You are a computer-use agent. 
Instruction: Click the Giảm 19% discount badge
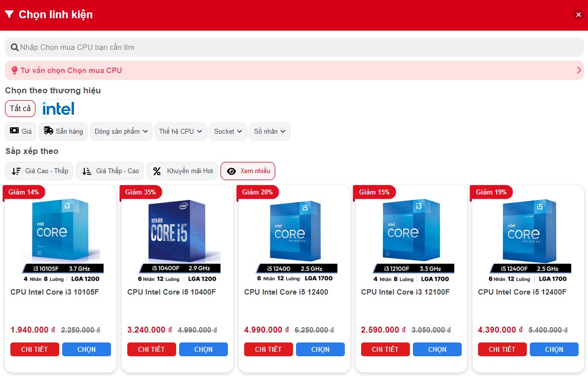coord(491,192)
